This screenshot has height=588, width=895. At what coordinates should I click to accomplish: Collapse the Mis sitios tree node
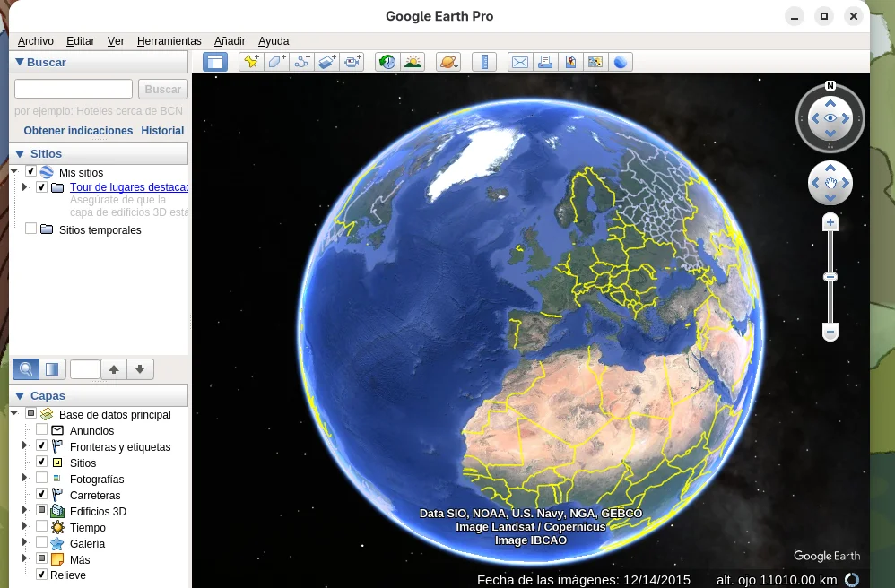pyautogui.click(x=15, y=170)
